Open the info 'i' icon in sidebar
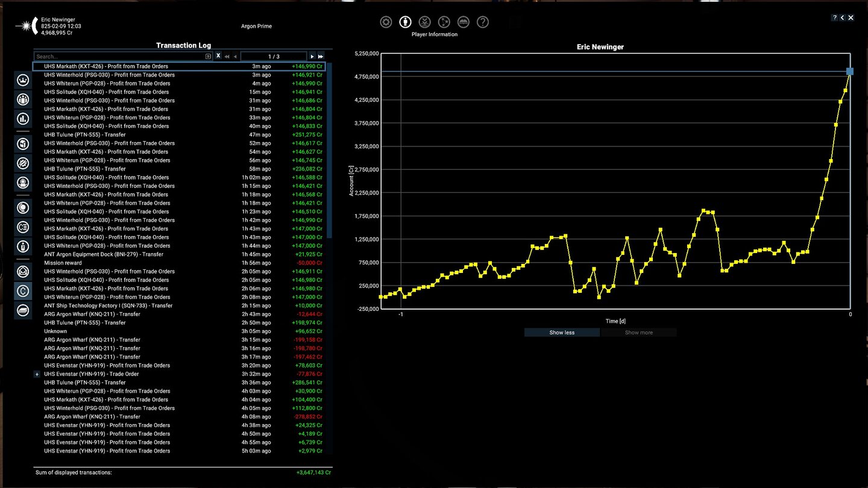Viewport: 868px width, 488px height. (23, 246)
